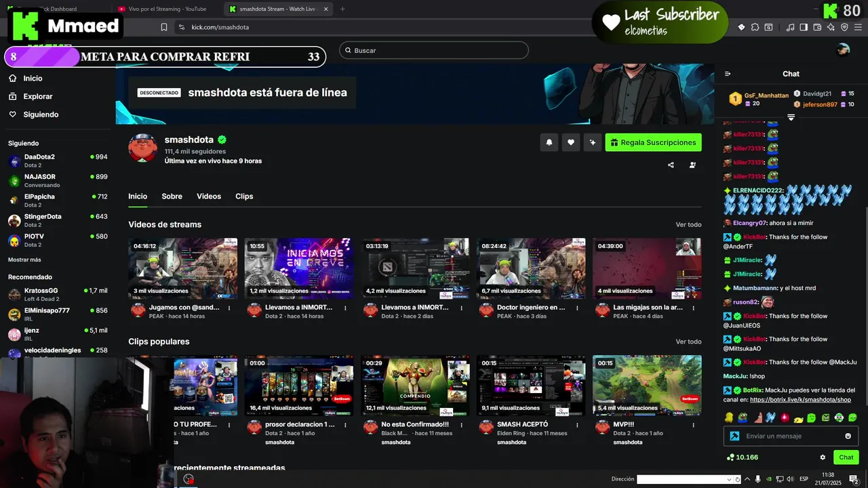Open options menu for 'MVP!!!' clip
868x488 pixels.
click(x=694, y=425)
